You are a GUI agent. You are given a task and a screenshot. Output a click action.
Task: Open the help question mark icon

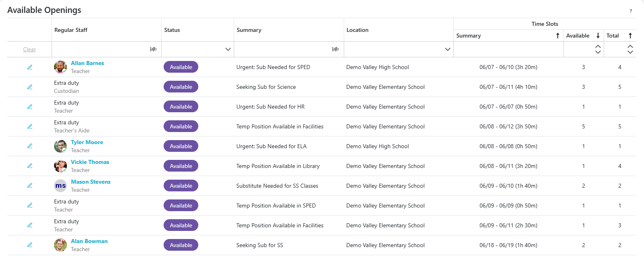pos(631,11)
